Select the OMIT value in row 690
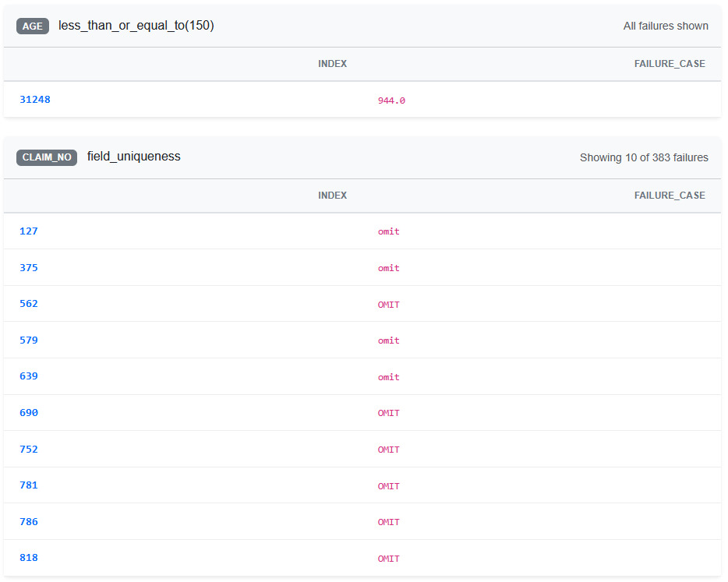Screen dimensions: 728x582 click(389, 413)
